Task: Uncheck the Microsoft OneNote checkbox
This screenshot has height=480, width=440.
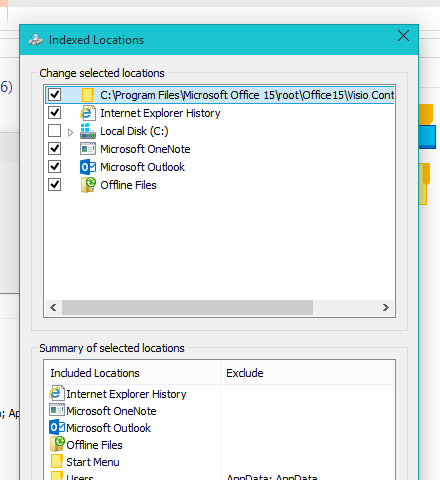Action: [x=54, y=149]
